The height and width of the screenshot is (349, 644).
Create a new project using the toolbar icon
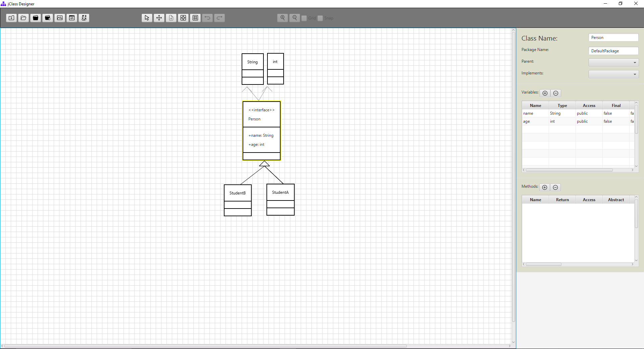[11, 18]
